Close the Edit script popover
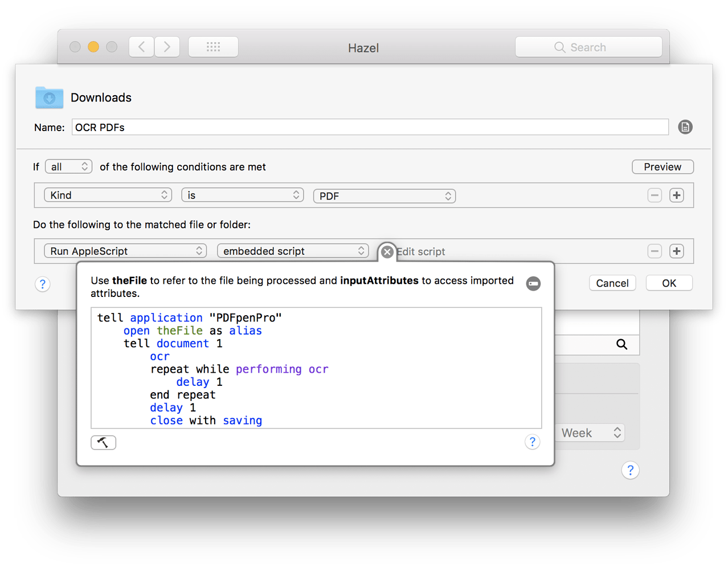 [x=387, y=251]
